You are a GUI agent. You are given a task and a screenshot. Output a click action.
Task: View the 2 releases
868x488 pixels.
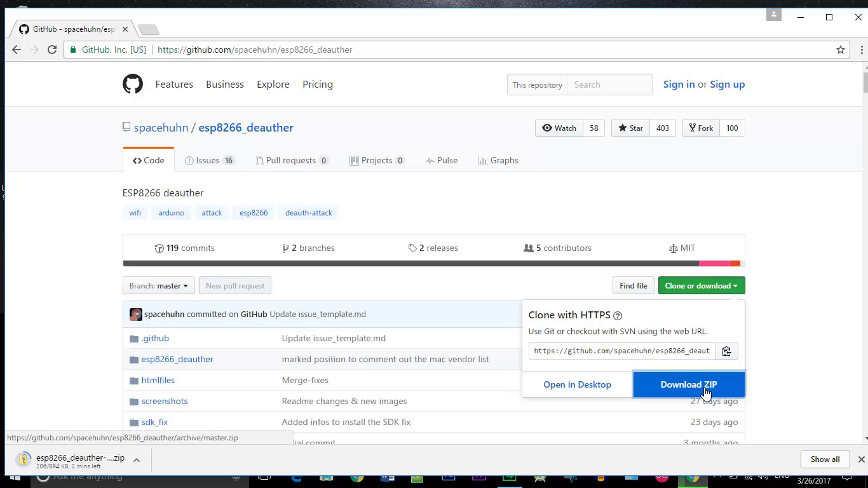(x=433, y=248)
